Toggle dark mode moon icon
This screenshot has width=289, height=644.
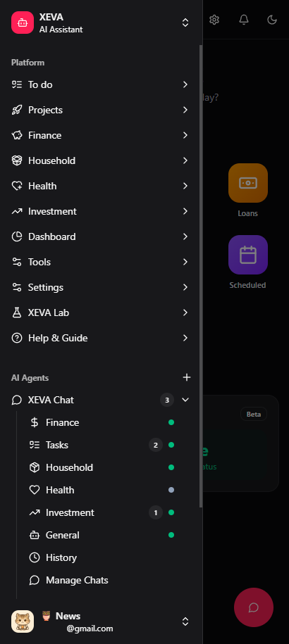(272, 19)
